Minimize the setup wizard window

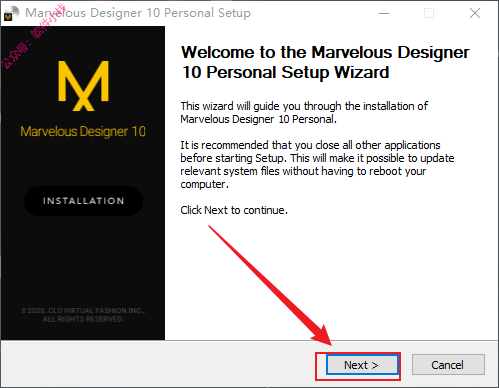point(384,13)
